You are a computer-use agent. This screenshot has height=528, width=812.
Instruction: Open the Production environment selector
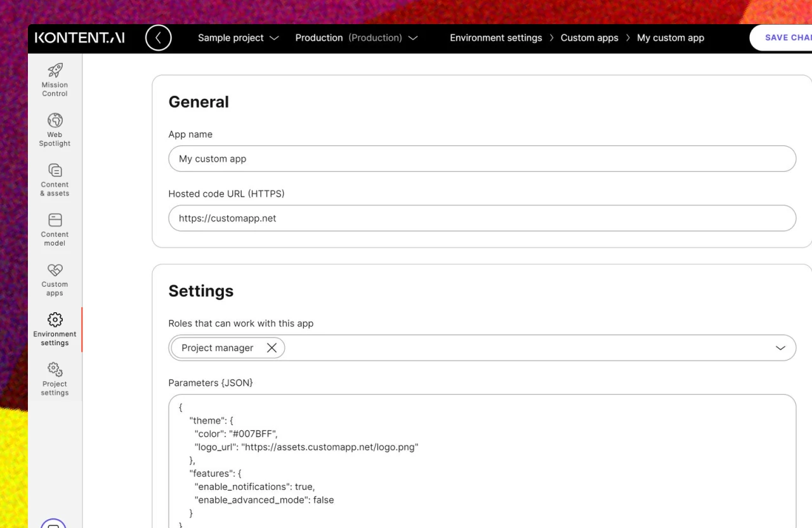click(356, 38)
